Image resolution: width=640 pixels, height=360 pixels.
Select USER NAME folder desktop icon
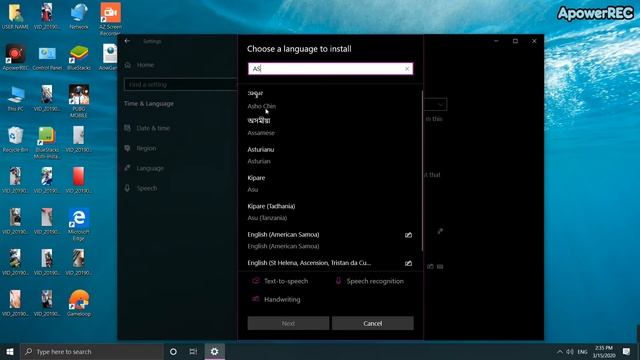click(x=16, y=17)
